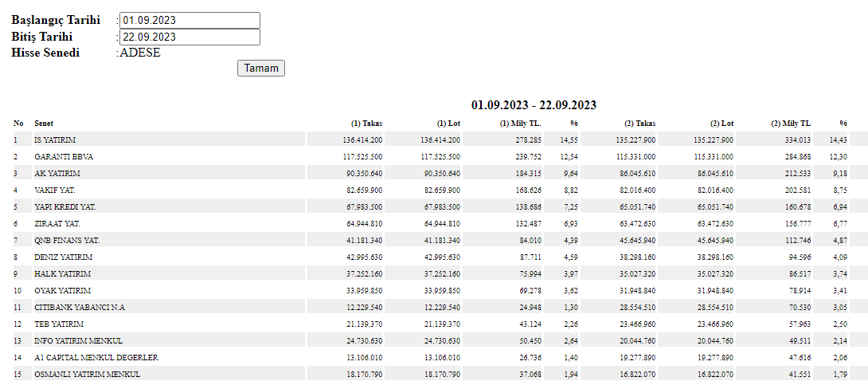Click the 168.626 value in VAKIF YAT. row

[x=529, y=190]
